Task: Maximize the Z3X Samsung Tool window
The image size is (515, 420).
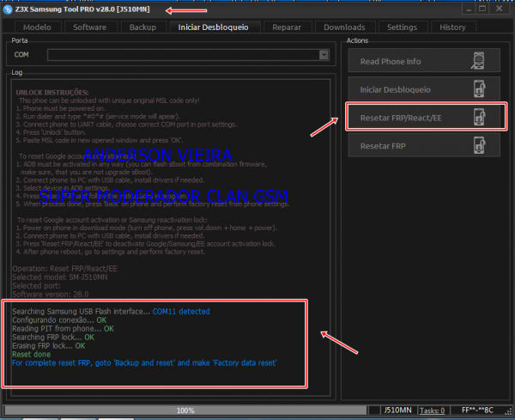Action: 482,9
